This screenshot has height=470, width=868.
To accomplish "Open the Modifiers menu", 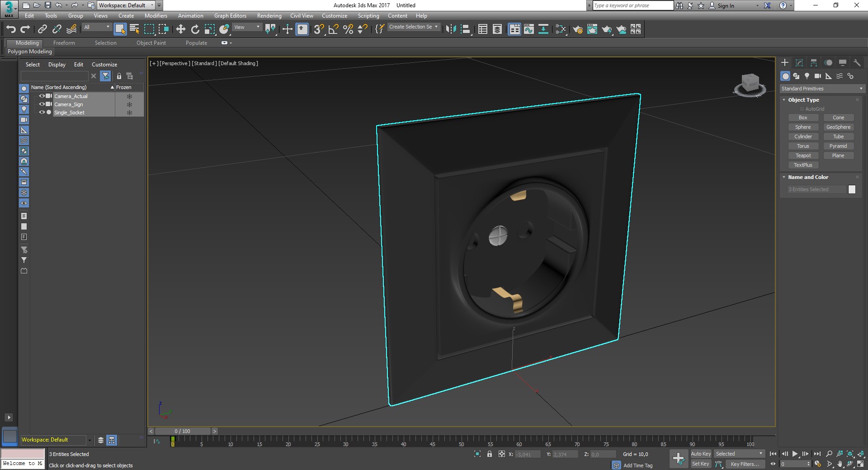I will point(156,16).
